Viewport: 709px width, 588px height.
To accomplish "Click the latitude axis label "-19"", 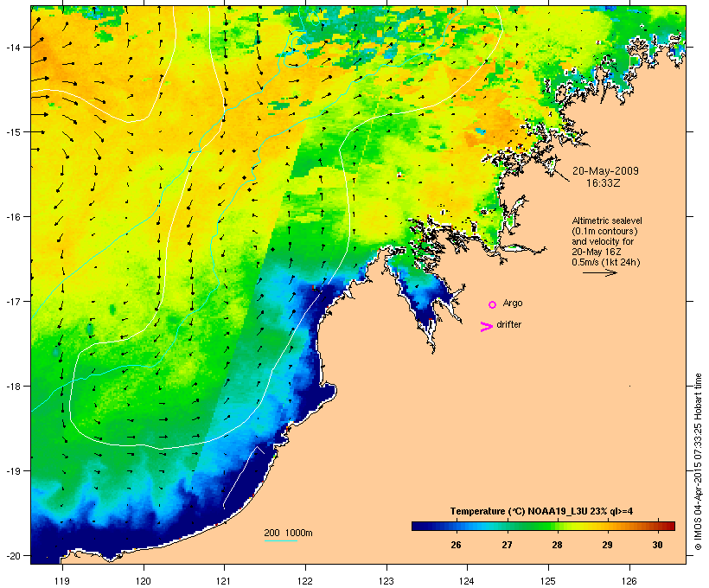I will click(x=12, y=471).
